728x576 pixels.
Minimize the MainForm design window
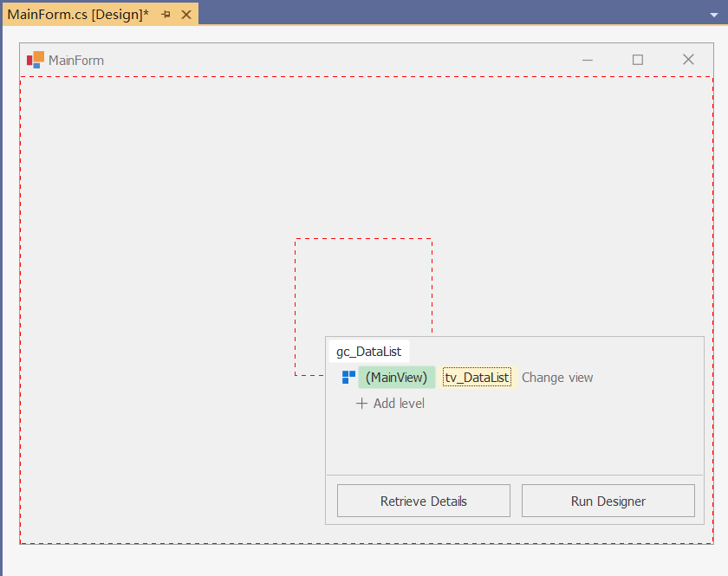tap(588, 60)
